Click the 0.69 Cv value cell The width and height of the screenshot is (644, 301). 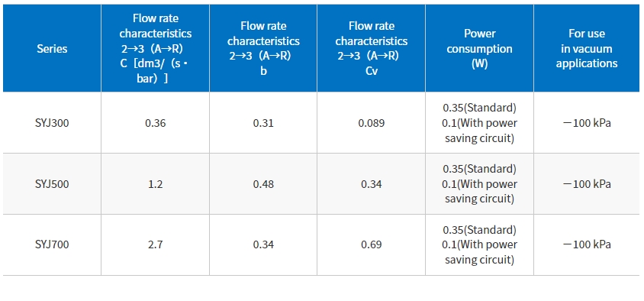point(372,244)
